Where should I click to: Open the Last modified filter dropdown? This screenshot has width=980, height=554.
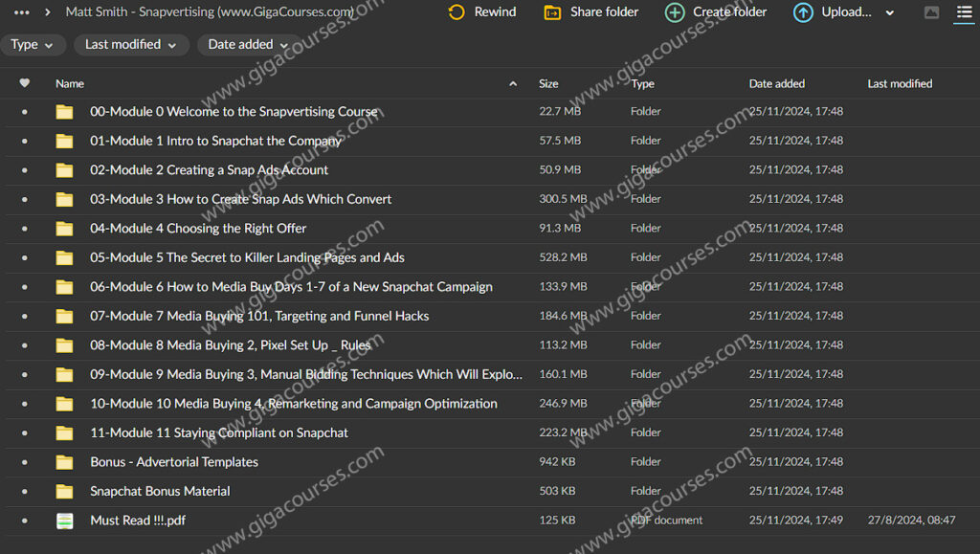(x=130, y=45)
